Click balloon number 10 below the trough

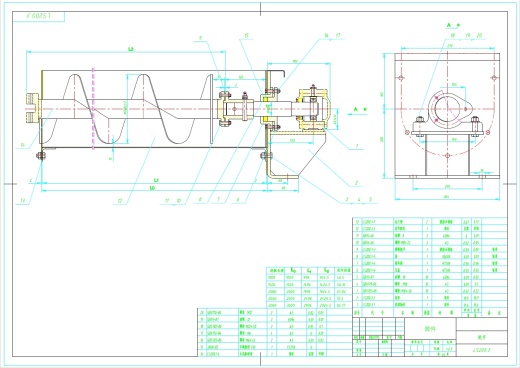point(179,200)
